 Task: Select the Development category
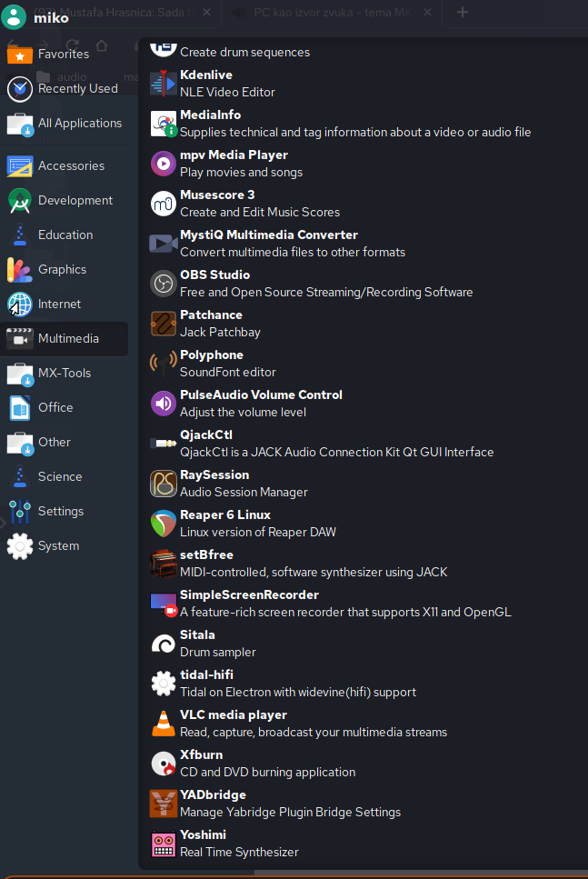coord(65,201)
